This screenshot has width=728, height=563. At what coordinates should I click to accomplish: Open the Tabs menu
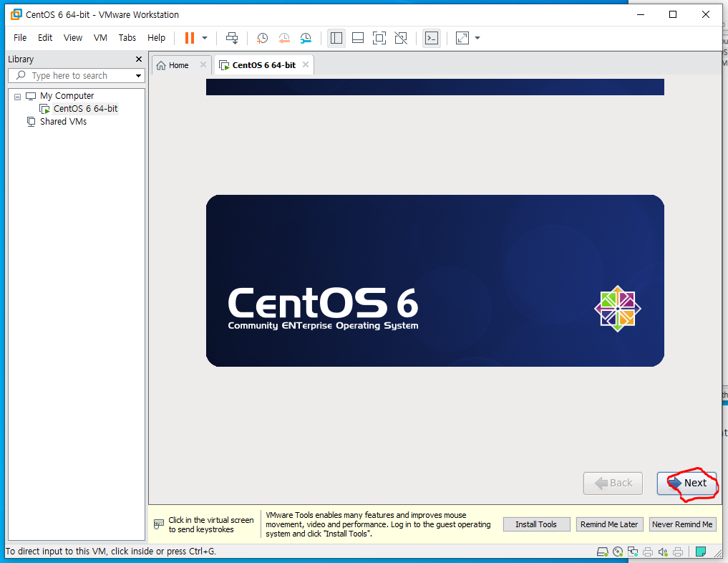coord(127,38)
